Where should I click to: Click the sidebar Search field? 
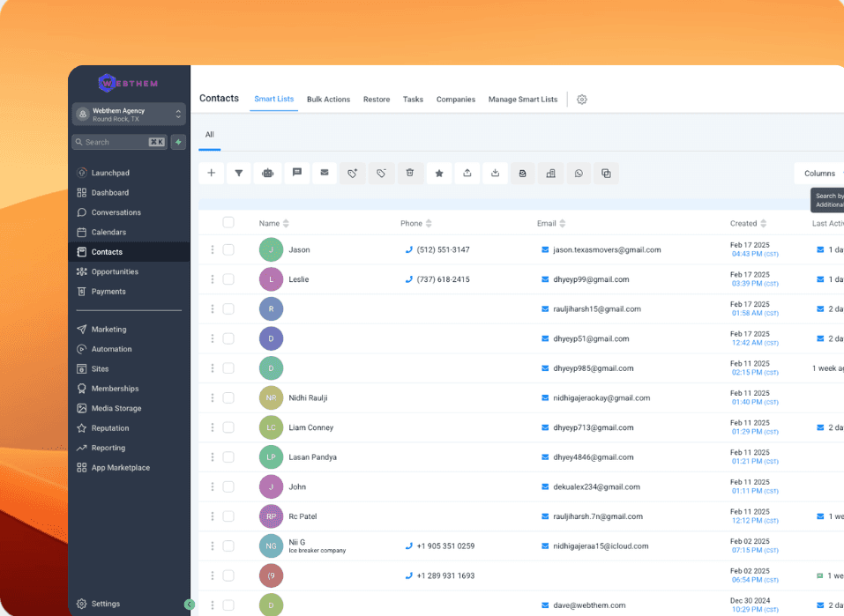pos(119,142)
